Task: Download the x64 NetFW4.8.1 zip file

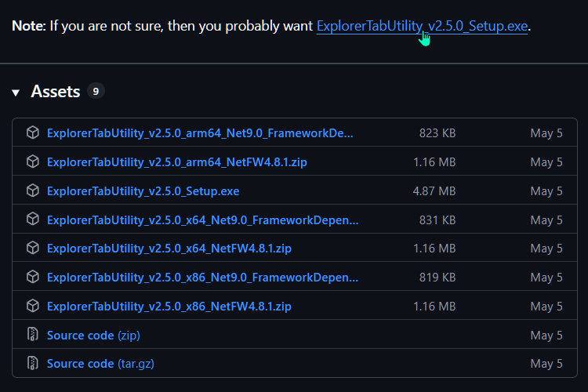Action: (169, 249)
